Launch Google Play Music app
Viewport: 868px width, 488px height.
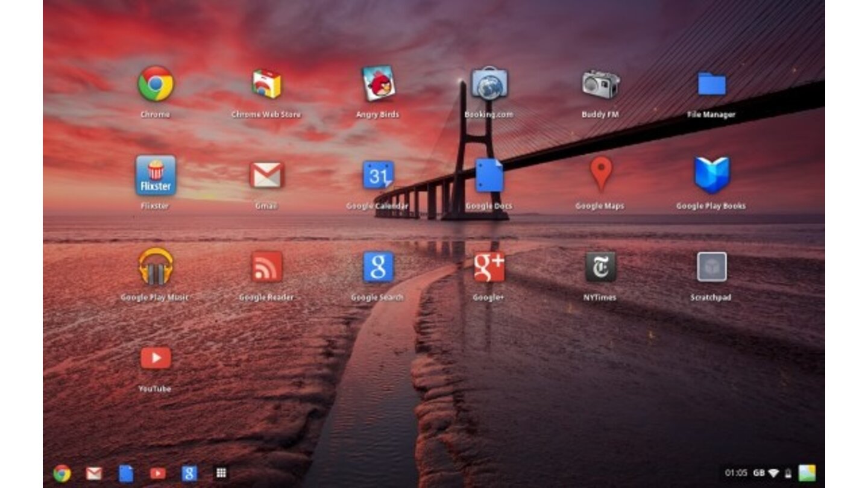[156, 267]
